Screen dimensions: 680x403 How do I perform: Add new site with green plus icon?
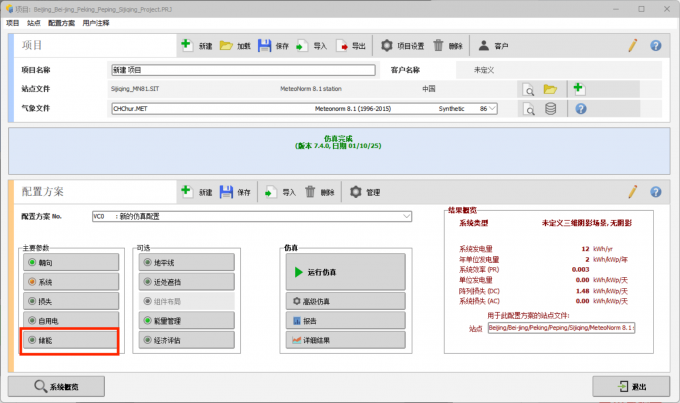pos(579,88)
